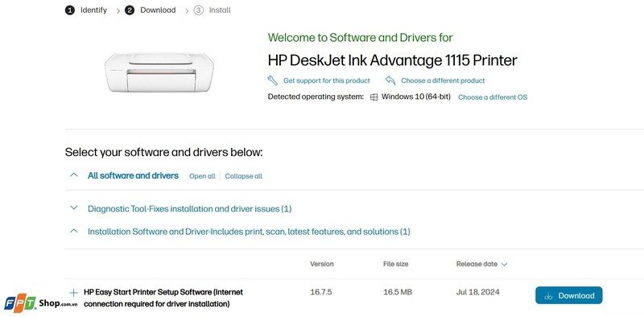Click the HP DeskJet printer thumbnail image
This screenshot has width=644, height=317.
point(159,72)
